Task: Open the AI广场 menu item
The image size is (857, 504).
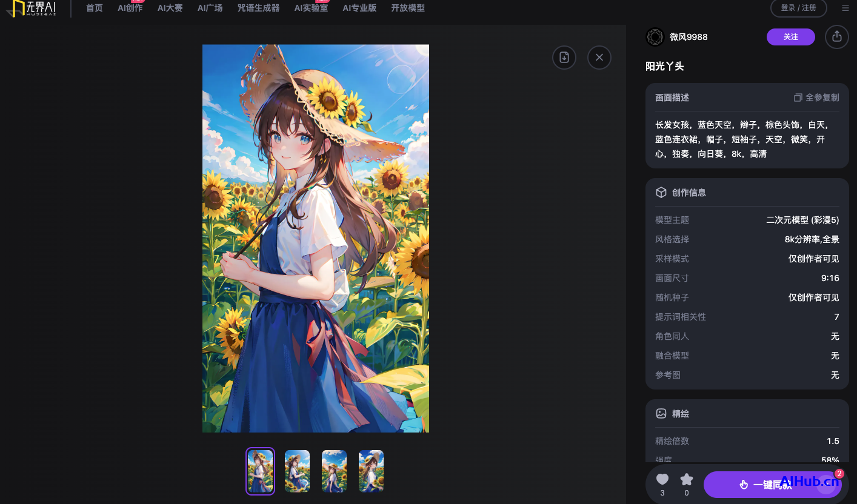Action: (209, 8)
